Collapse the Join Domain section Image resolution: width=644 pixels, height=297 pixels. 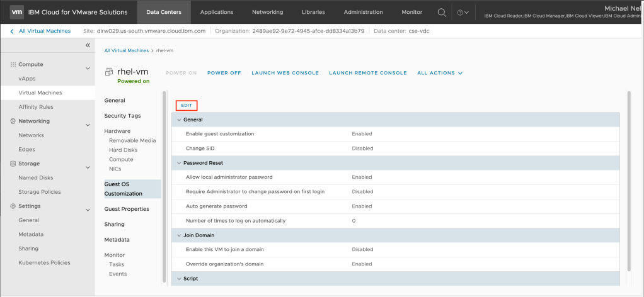pos(179,235)
